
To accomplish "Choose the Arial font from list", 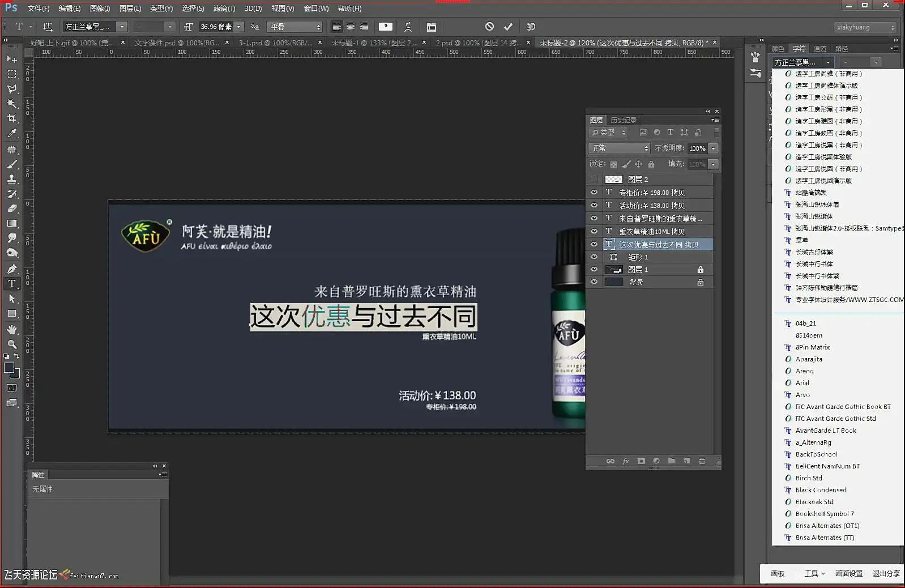I will click(x=802, y=383).
